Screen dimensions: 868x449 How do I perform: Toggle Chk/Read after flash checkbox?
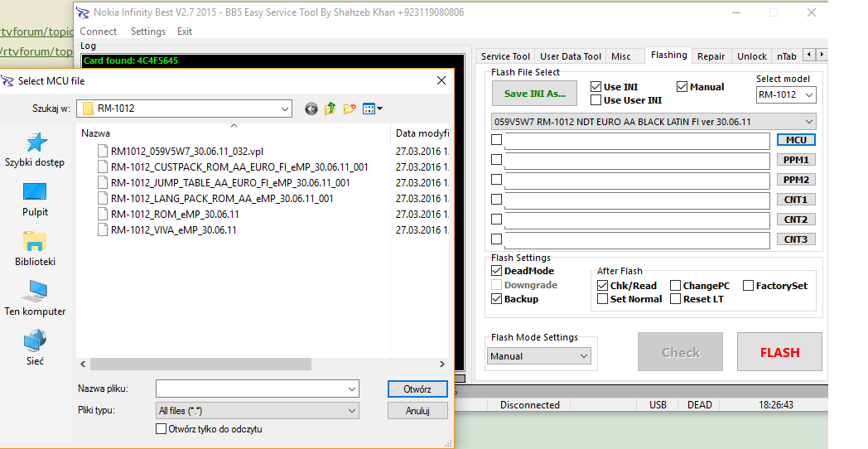603,286
